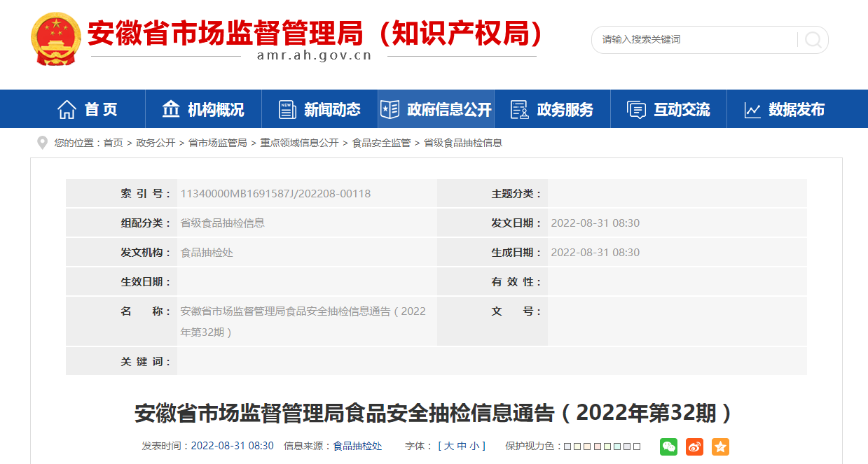Click the home icon beside 首页
The image size is (868, 464).
pyautogui.click(x=67, y=109)
